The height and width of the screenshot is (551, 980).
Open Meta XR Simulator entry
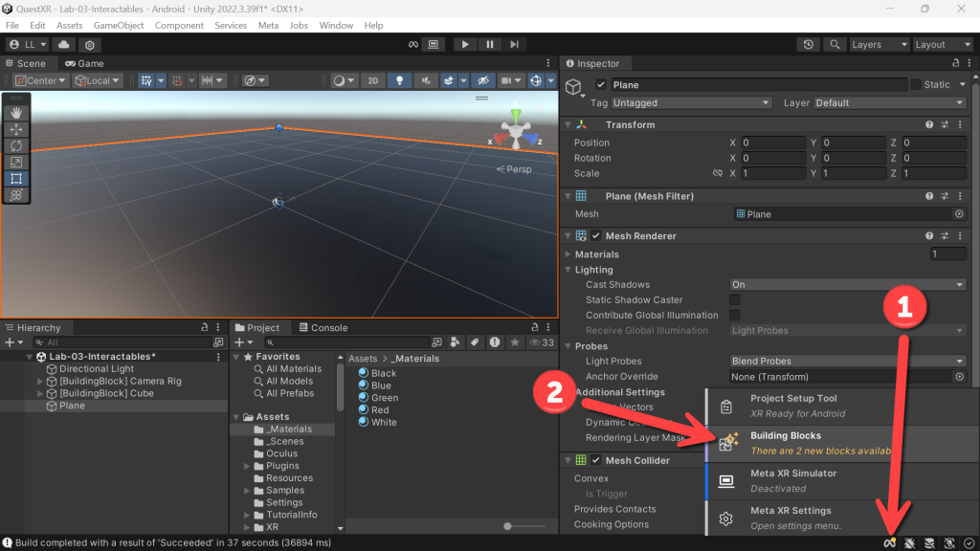843,481
